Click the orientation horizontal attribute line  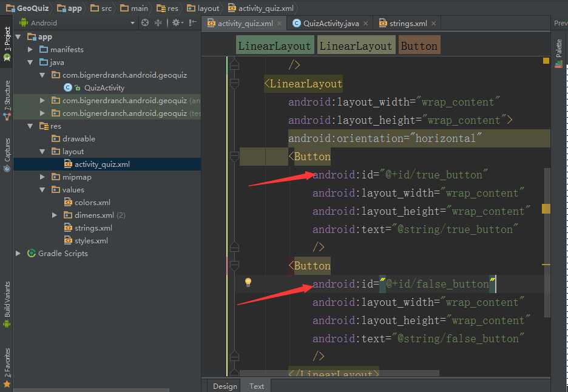pos(385,138)
